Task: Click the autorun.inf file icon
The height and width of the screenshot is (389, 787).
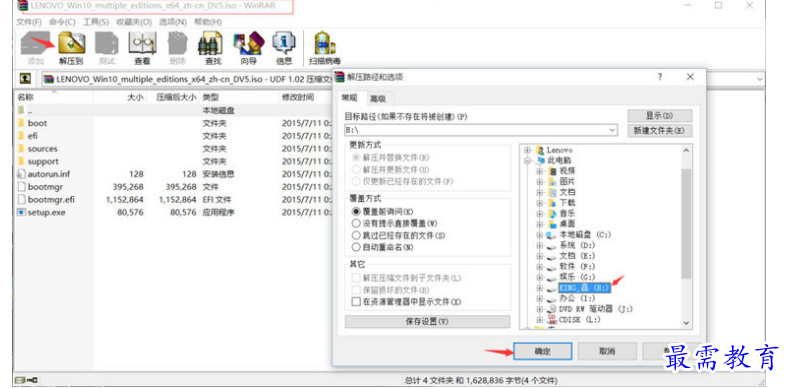Action: click(21, 174)
